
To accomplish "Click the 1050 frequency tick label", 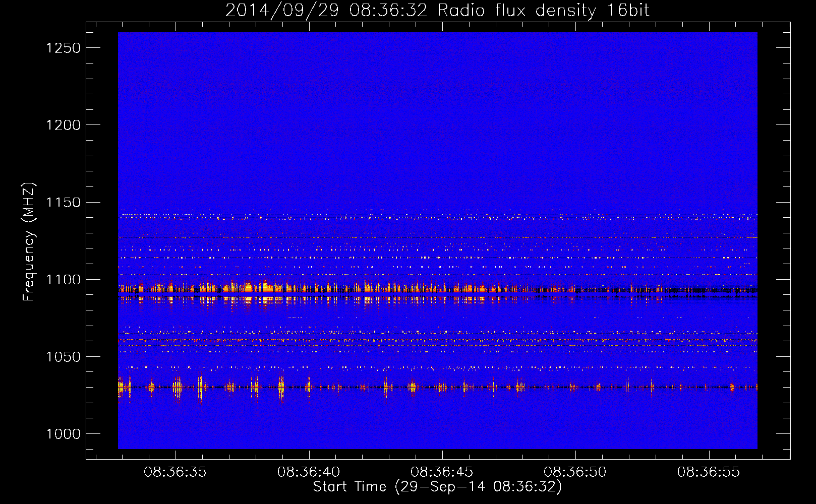I will tap(64, 357).
